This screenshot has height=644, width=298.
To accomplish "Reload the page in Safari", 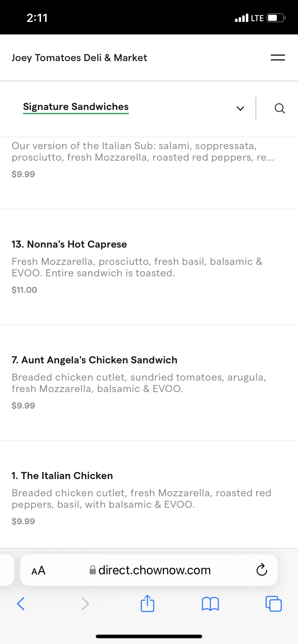I will [262, 570].
